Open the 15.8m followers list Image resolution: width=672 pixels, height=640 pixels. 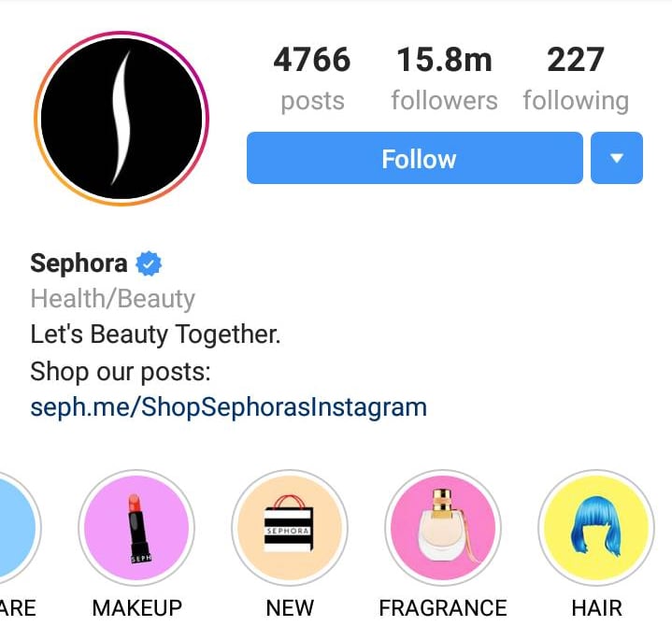coord(445,79)
